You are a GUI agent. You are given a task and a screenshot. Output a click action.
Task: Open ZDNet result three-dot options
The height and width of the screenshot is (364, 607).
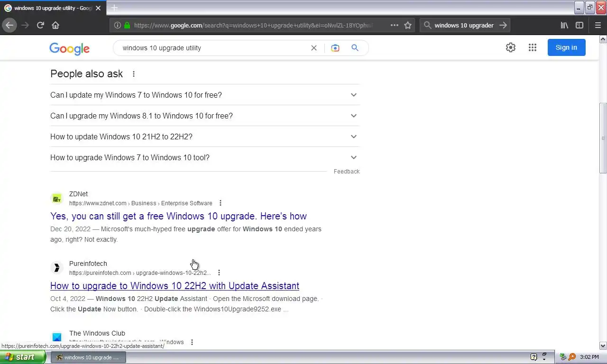pyautogui.click(x=221, y=203)
